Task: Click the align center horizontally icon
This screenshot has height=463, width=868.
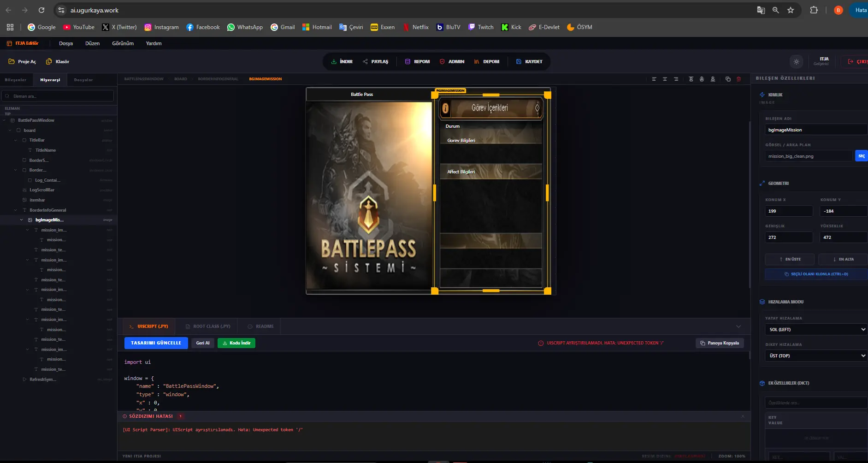Action: point(665,79)
